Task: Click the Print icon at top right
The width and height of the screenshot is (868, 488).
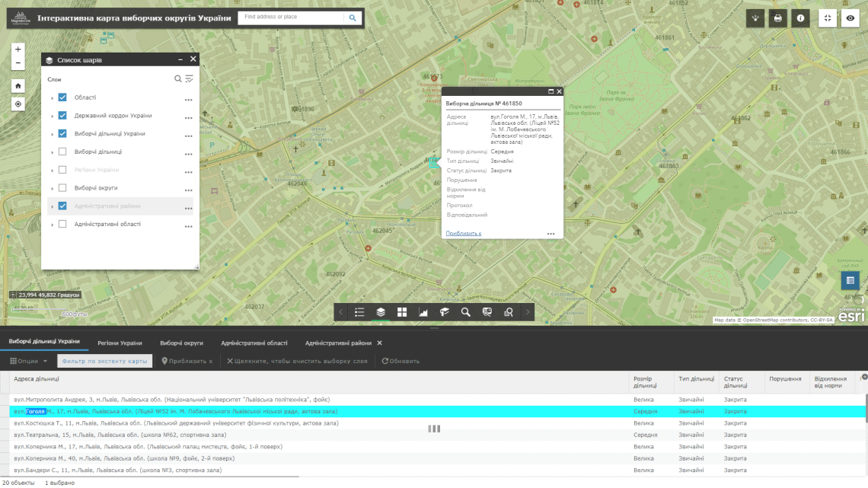Action: pyautogui.click(x=777, y=17)
